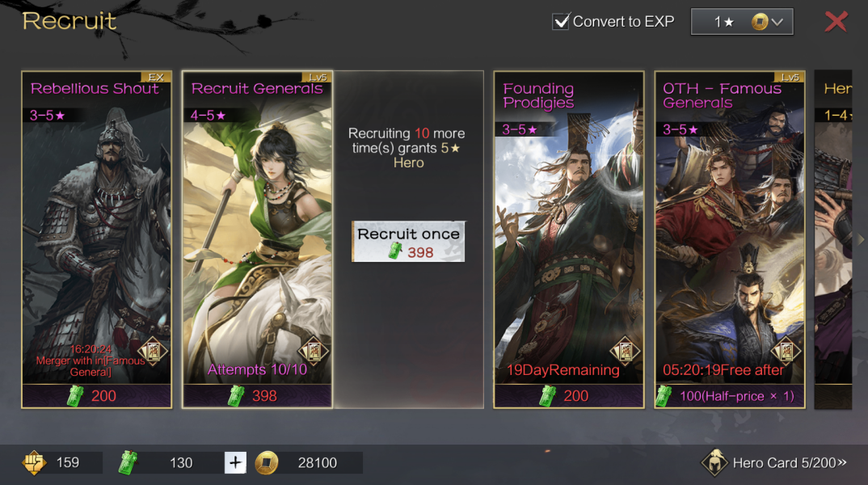Select the Founding Prodigies banner

[568, 239]
